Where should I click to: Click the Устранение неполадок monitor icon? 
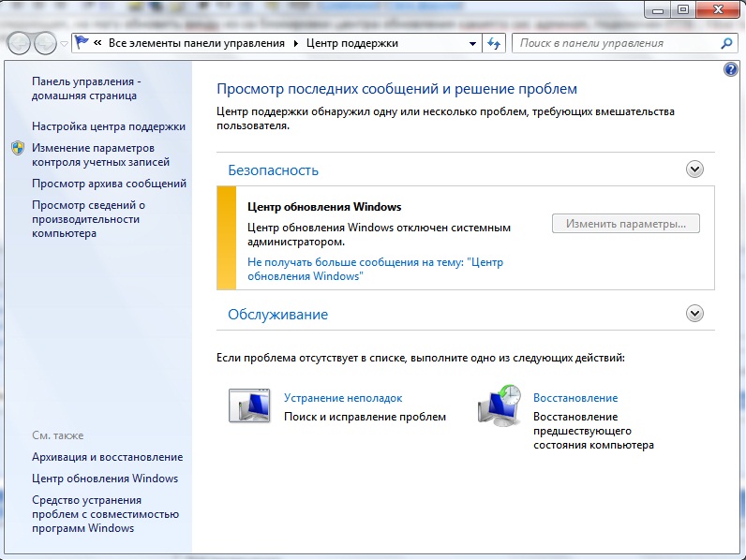coord(249,405)
